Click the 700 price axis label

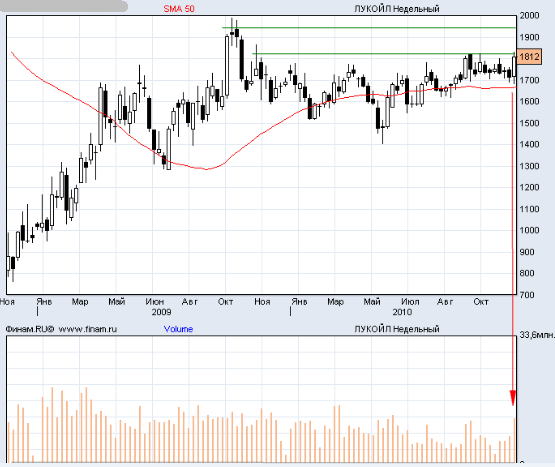pyautogui.click(x=527, y=295)
